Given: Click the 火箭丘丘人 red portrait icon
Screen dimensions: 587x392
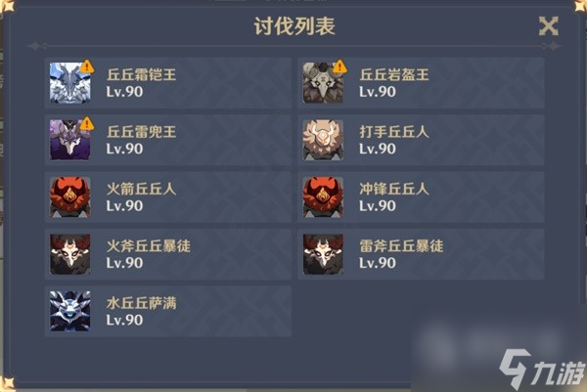Looking at the screenshot, I should pyautogui.click(x=70, y=197).
